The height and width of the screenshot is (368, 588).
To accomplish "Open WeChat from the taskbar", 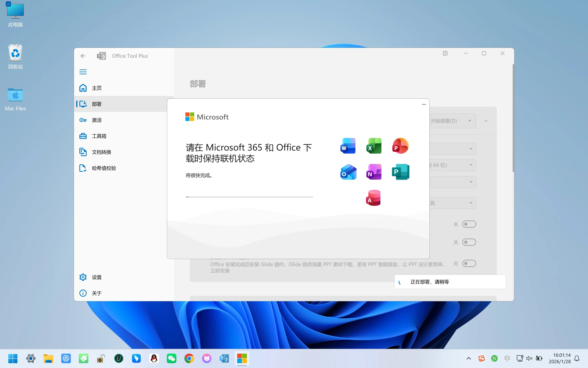I will [x=171, y=358].
